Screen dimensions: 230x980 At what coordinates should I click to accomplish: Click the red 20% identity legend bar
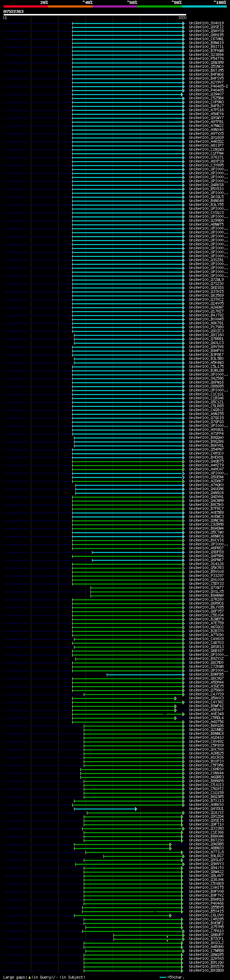[26, 6]
